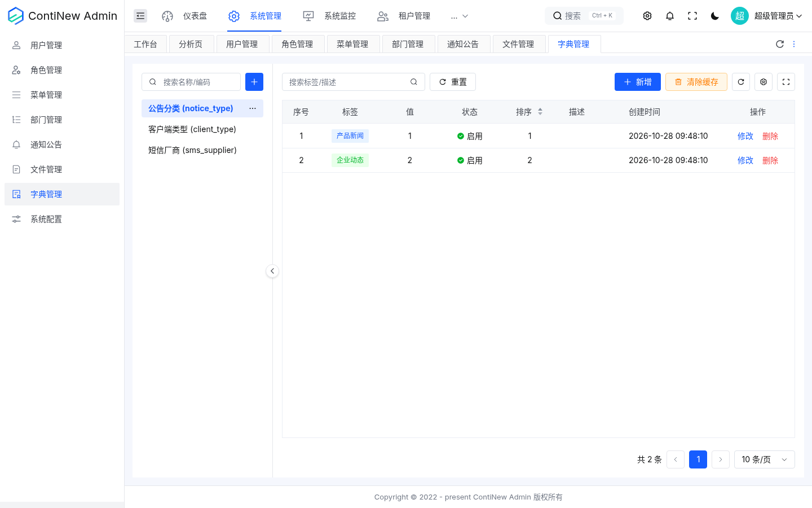Screen dimensions: 812x508
Task: Expand the more menus ellipsis dropdown
Action: pyautogui.click(x=460, y=16)
